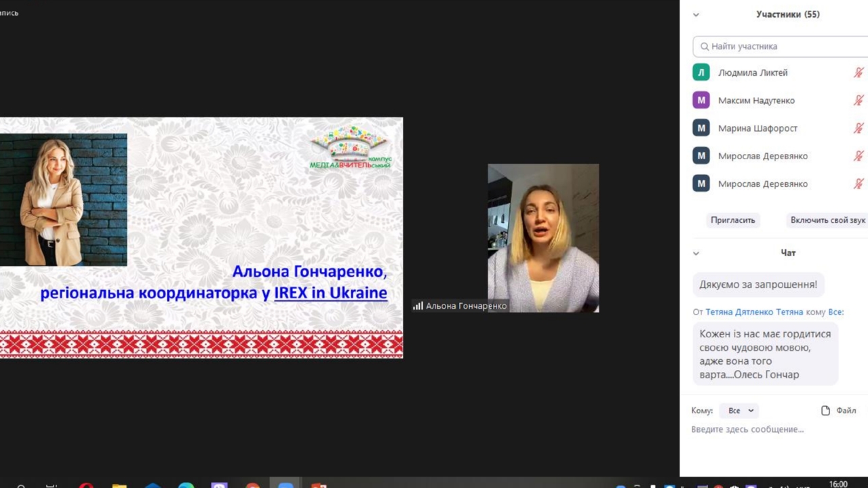Image resolution: width=868 pixels, height=488 pixels.
Task: Click the magnifier icon in participant search
Action: coord(705,47)
